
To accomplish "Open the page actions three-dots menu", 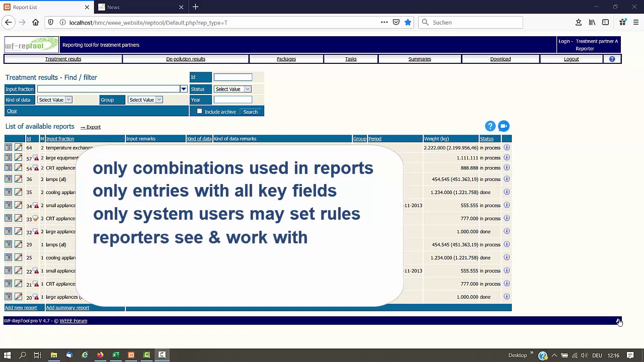I will (x=384, y=22).
